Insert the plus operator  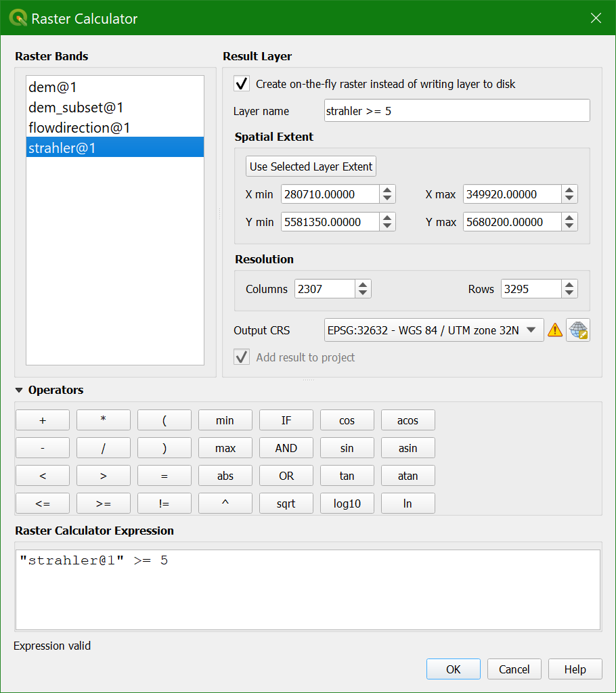pyautogui.click(x=43, y=420)
